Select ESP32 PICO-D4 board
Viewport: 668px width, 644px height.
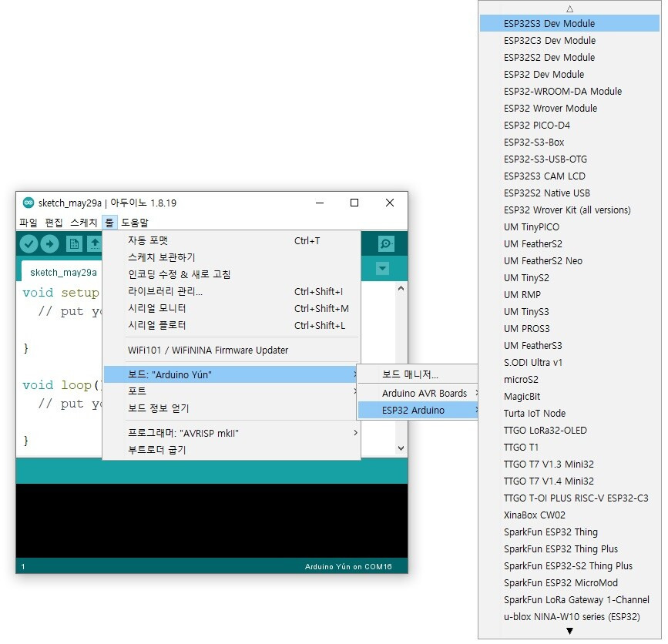(x=569, y=126)
